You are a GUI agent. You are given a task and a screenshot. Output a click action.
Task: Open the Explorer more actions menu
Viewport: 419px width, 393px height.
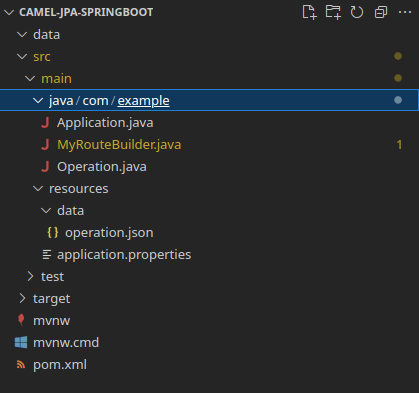click(x=405, y=12)
